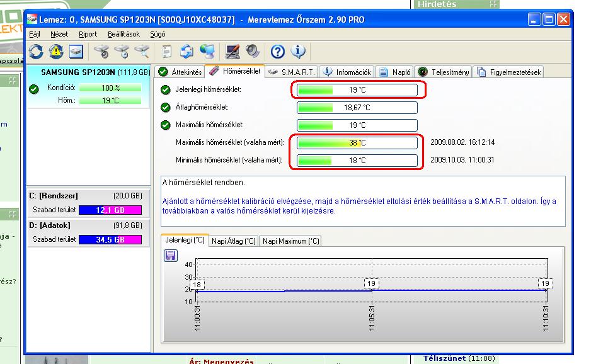Click 'Ár: Megegyezés' text in background page

pos(221,361)
